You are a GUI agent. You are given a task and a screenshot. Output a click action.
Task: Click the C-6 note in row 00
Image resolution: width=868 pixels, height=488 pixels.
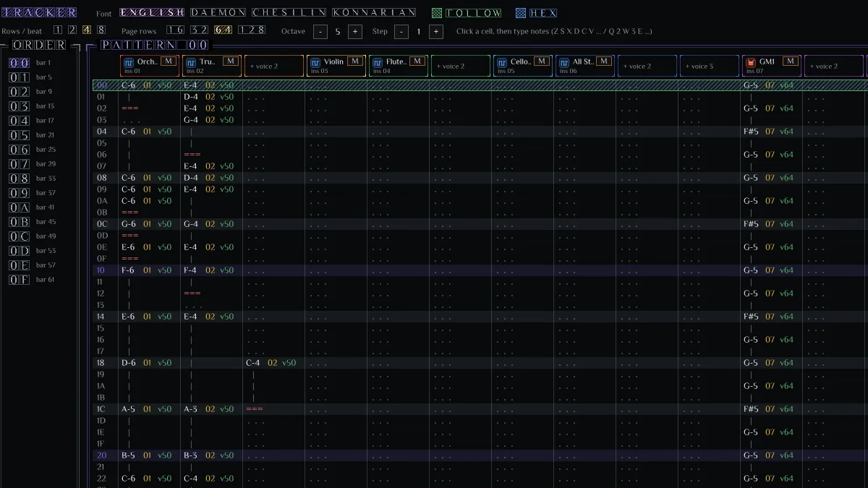(x=129, y=85)
